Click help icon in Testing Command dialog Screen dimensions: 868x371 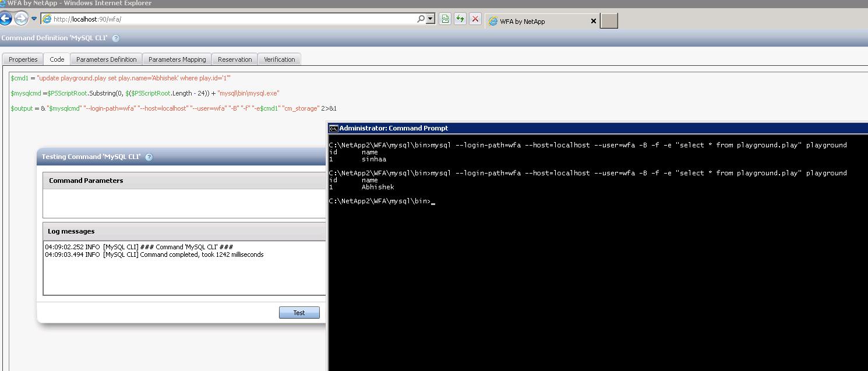tap(149, 157)
